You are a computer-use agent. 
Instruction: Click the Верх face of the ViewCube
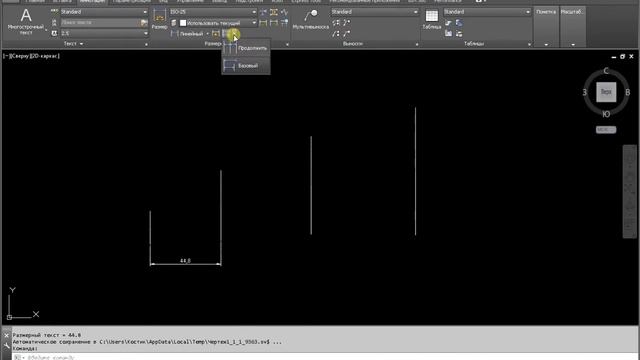tap(606, 92)
